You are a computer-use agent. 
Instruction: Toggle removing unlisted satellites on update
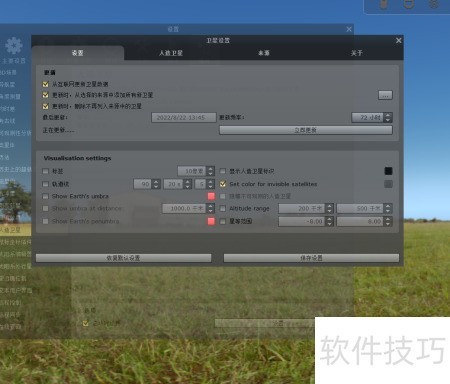click(x=46, y=106)
